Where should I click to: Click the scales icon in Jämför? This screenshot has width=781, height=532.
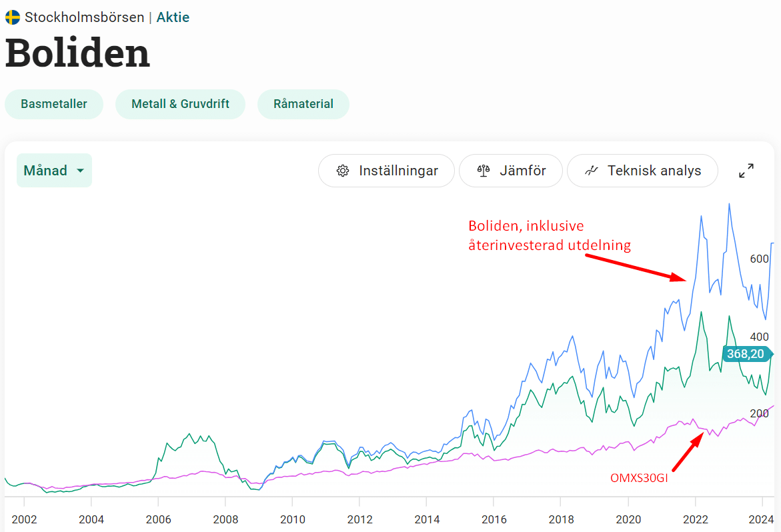point(484,171)
